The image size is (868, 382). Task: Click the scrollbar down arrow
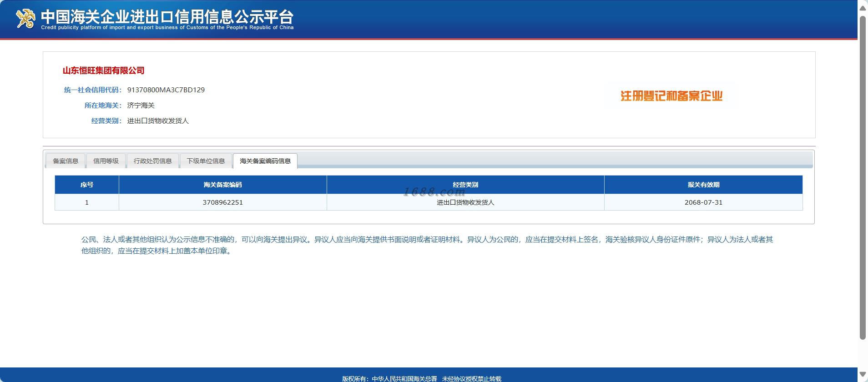point(863,375)
